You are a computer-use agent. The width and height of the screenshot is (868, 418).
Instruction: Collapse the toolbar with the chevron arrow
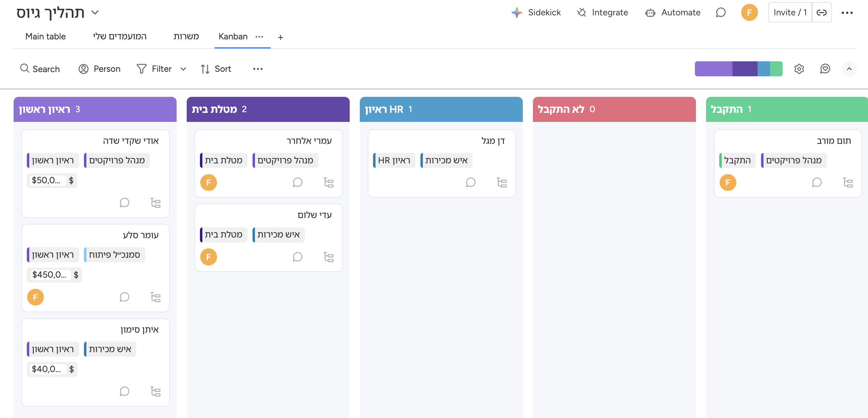849,69
